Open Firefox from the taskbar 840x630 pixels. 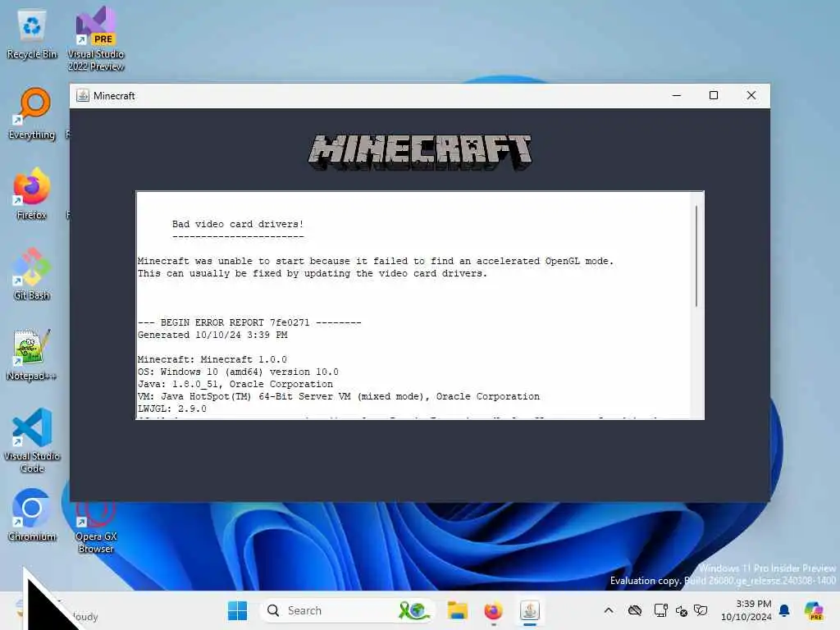493,610
